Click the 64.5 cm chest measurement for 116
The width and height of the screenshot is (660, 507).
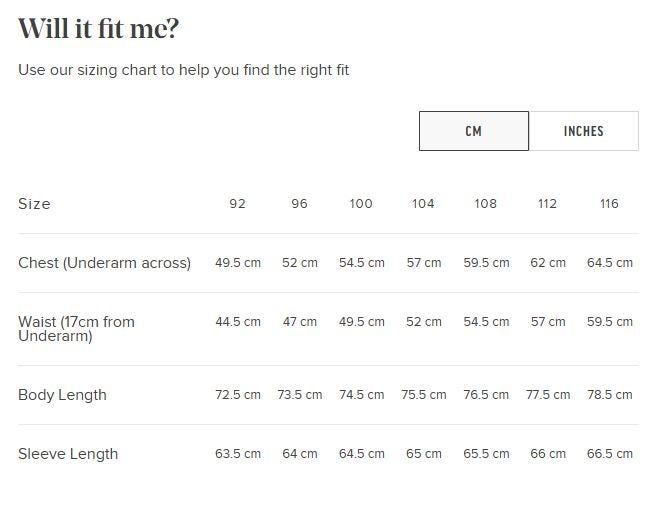(x=609, y=263)
